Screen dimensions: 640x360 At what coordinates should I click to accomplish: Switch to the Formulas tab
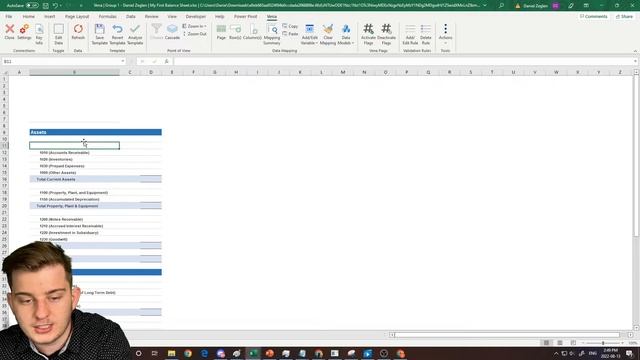pyautogui.click(x=107, y=16)
